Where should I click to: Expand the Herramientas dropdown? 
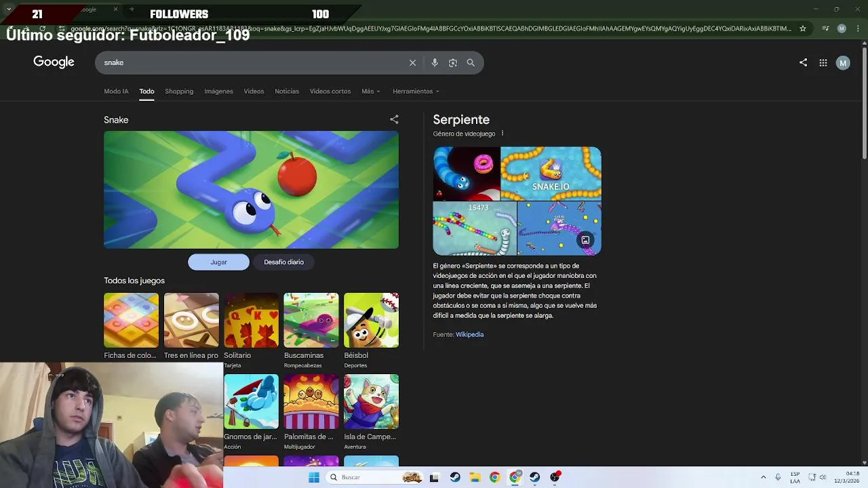[416, 91]
